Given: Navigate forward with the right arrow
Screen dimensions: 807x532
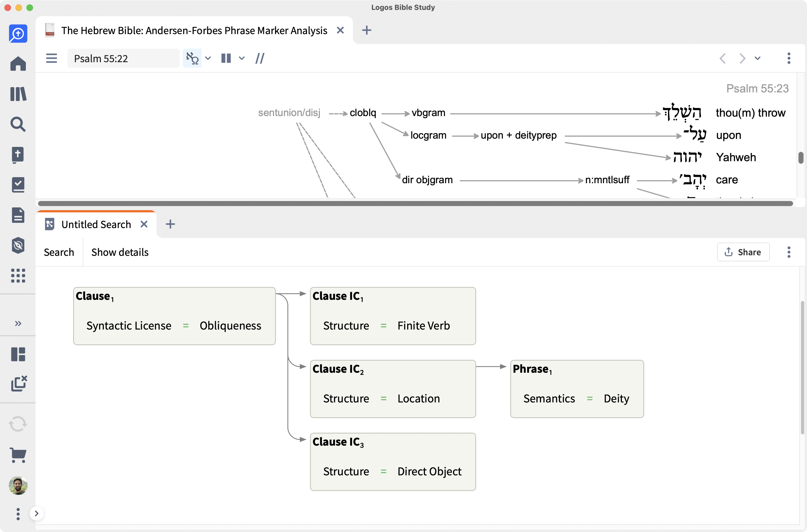Looking at the screenshot, I should 743,58.
